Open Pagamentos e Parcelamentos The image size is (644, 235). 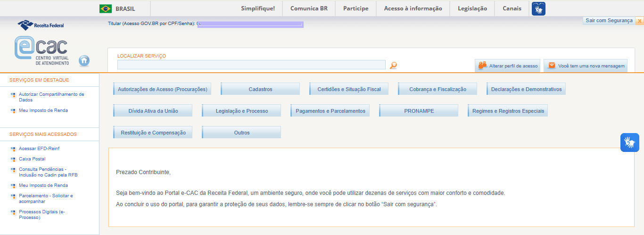(x=330, y=111)
